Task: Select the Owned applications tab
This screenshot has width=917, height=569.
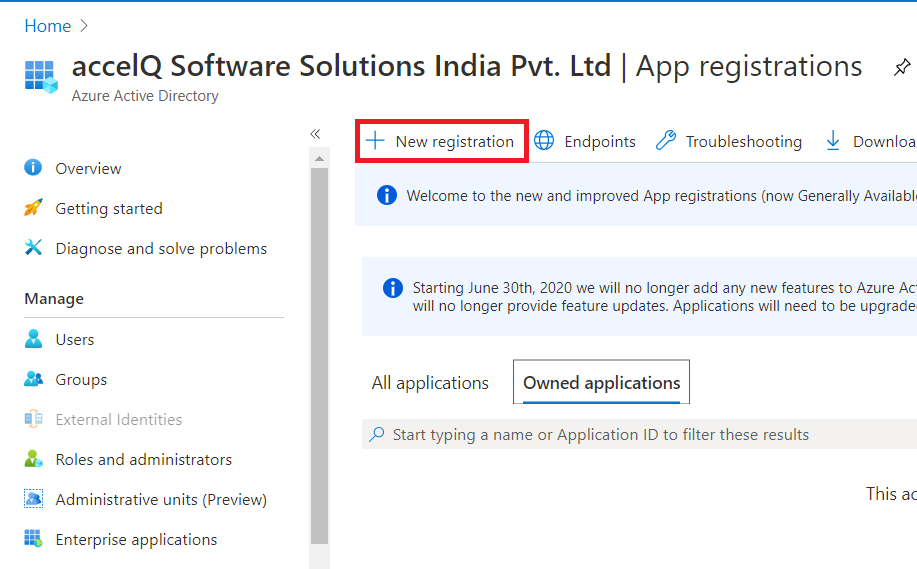Action: pos(601,382)
